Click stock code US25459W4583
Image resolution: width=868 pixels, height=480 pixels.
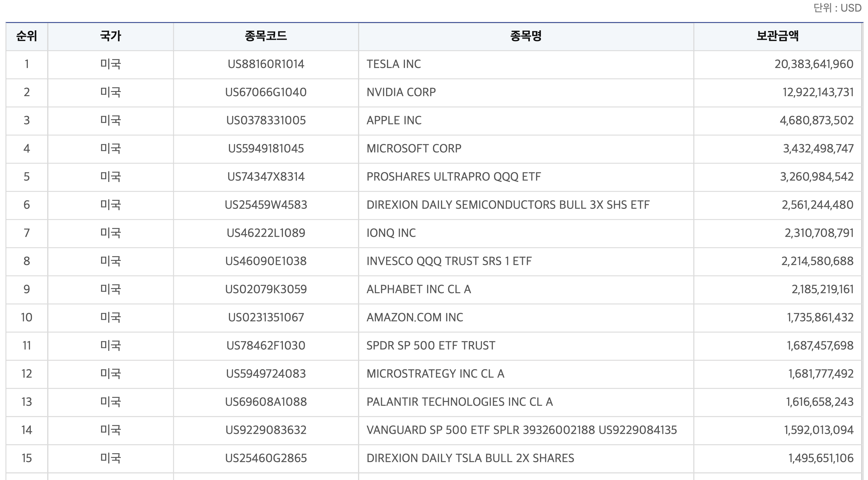[x=266, y=205]
